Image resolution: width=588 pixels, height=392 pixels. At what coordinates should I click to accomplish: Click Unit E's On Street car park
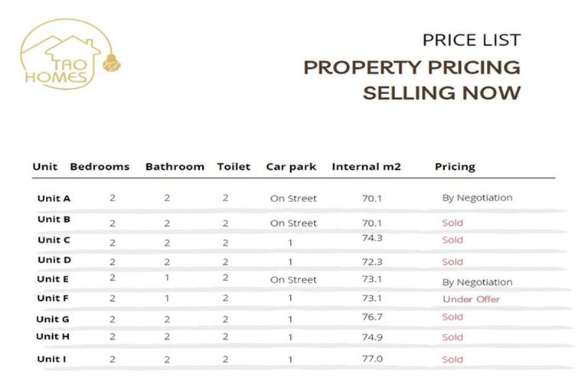(x=293, y=279)
